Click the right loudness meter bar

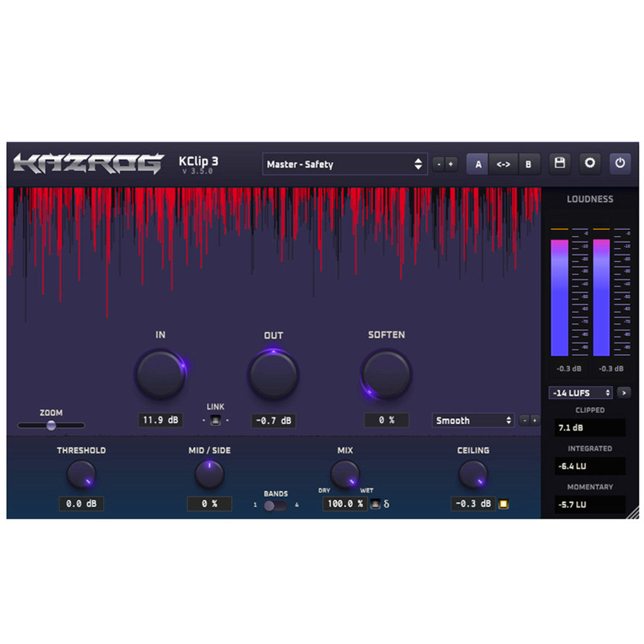coord(601,297)
